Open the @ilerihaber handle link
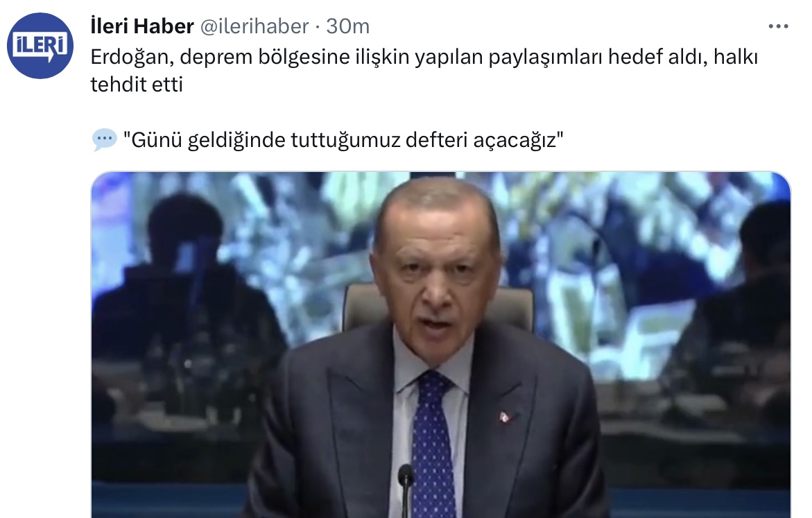812x518 pixels. coord(254,26)
